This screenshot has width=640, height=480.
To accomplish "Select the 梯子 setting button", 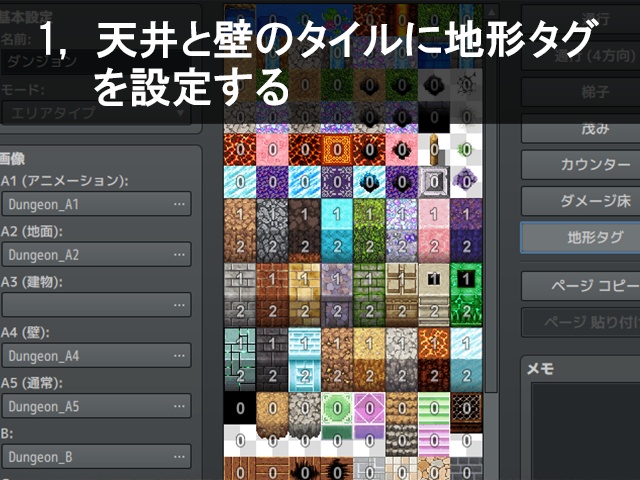I will point(580,92).
